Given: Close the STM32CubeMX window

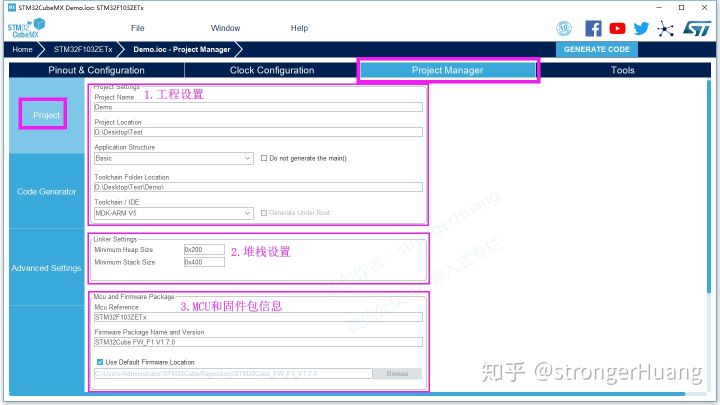Looking at the screenshot, I should 704,7.
